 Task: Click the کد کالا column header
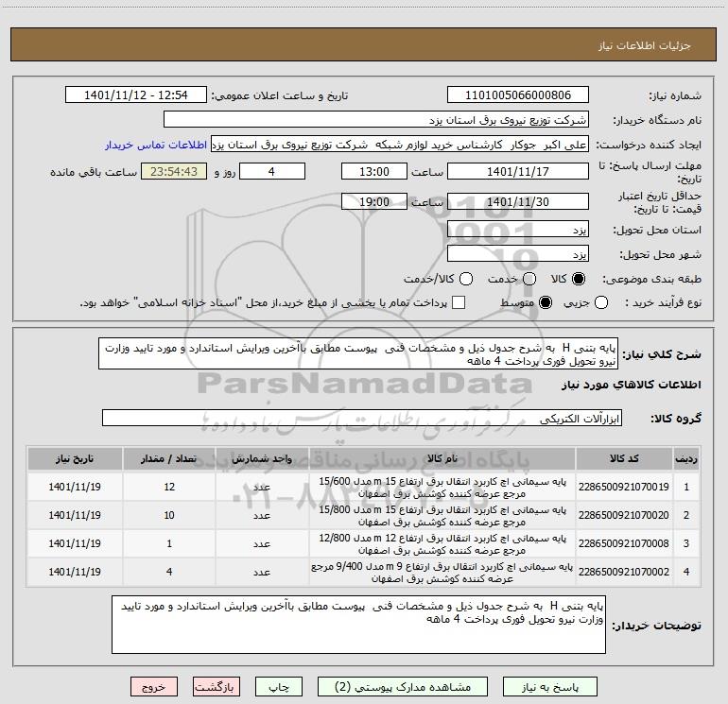pyautogui.click(x=624, y=458)
